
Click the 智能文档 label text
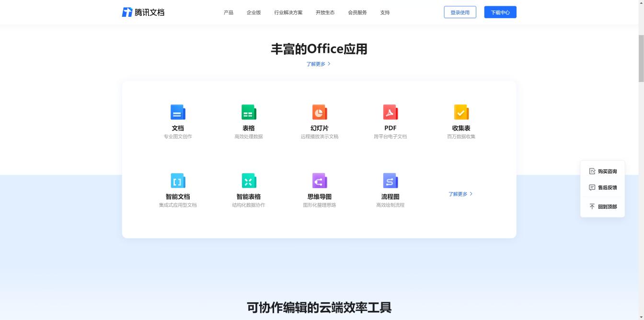pyautogui.click(x=178, y=197)
